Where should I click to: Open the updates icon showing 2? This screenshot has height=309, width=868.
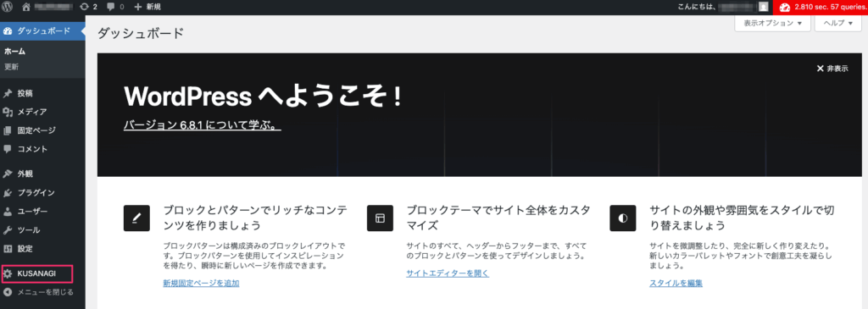pyautogui.click(x=88, y=7)
